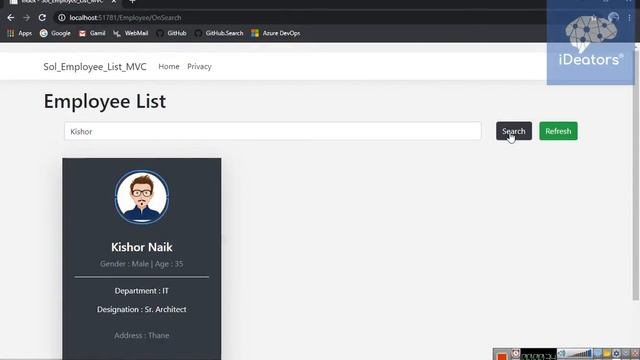Click Designation : Sr. Architect text
The height and width of the screenshot is (360, 640).
click(142, 309)
